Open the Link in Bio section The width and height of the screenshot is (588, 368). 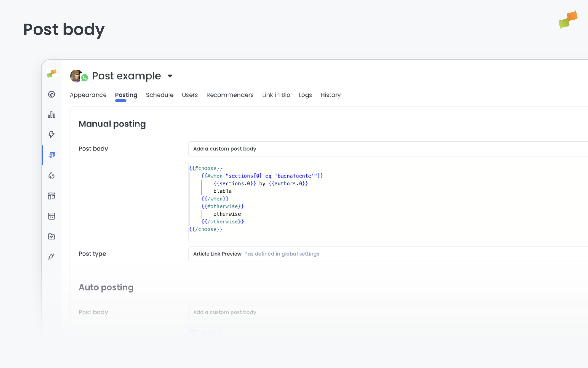coord(276,95)
